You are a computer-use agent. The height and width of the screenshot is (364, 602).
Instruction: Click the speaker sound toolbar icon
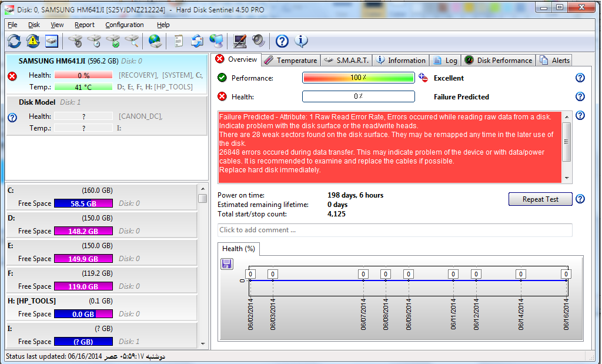click(x=259, y=41)
